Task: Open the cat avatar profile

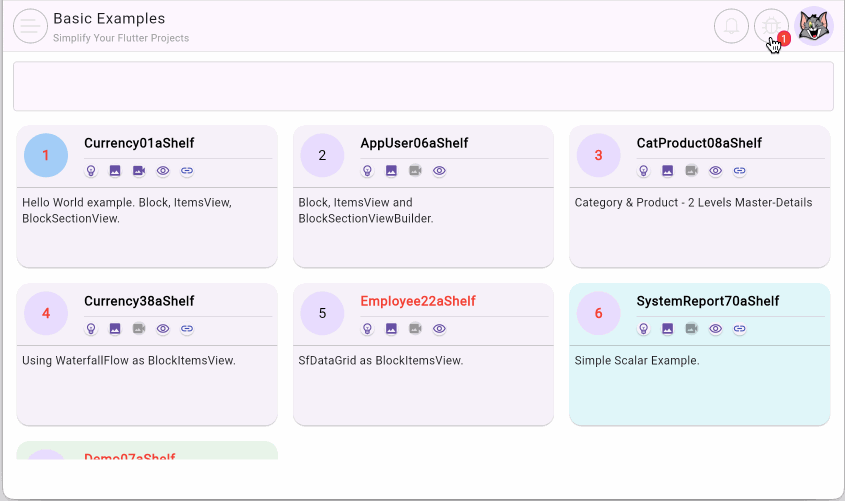Action: (x=813, y=26)
